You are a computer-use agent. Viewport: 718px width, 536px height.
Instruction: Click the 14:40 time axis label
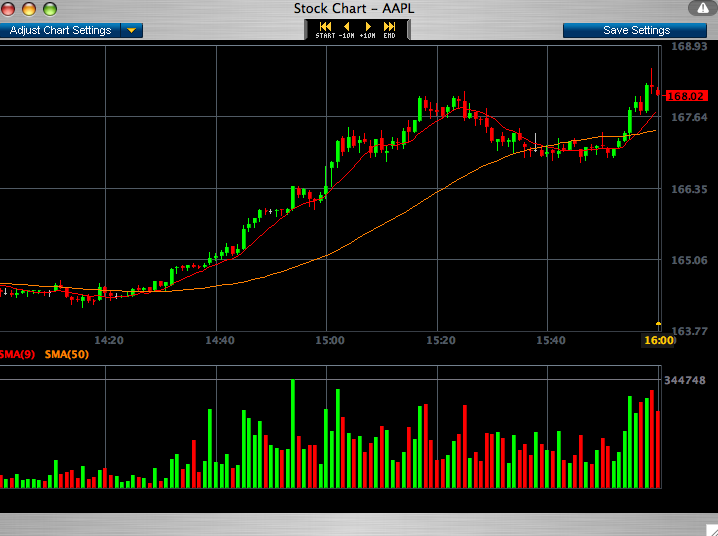pyautogui.click(x=220, y=341)
